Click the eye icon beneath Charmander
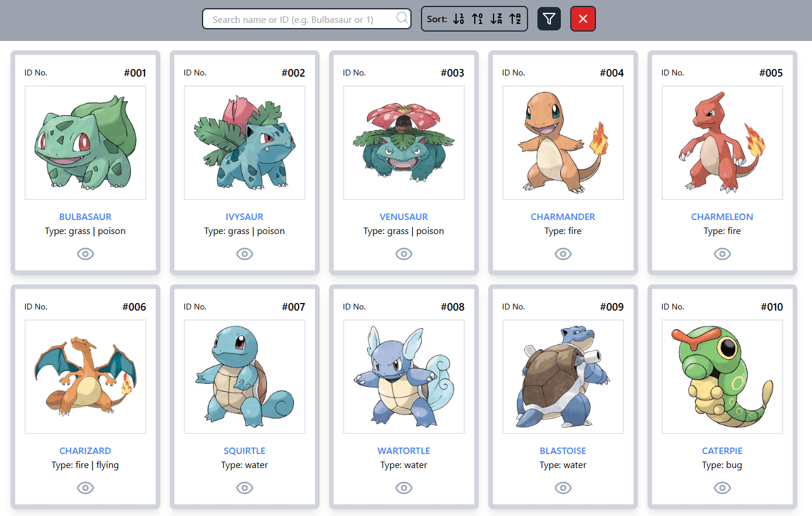The width and height of the screenshot is (812, 516). tap(563, 254)
